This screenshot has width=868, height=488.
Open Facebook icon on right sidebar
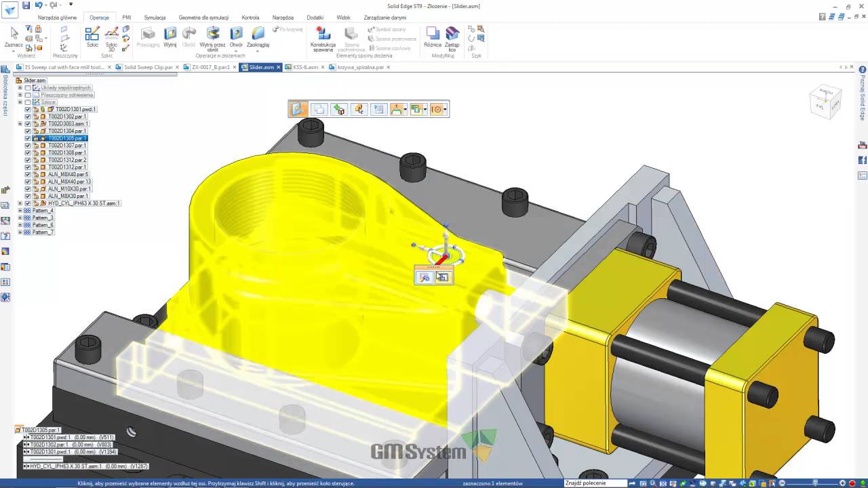(863, 160)
